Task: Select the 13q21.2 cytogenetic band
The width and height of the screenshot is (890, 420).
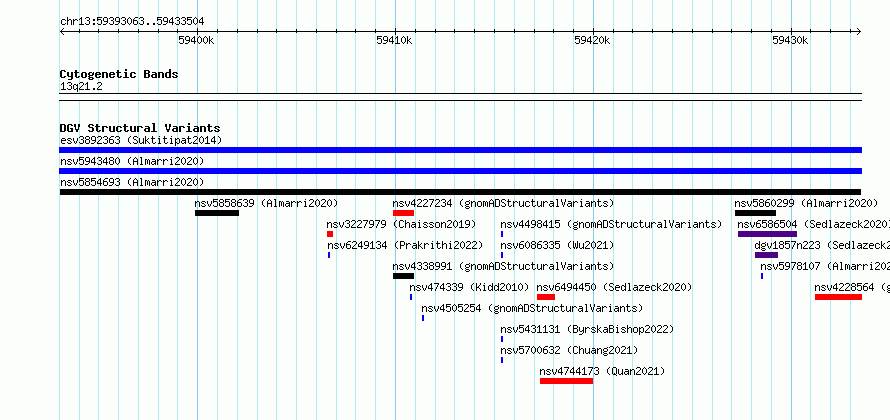Action: (460, 96)
